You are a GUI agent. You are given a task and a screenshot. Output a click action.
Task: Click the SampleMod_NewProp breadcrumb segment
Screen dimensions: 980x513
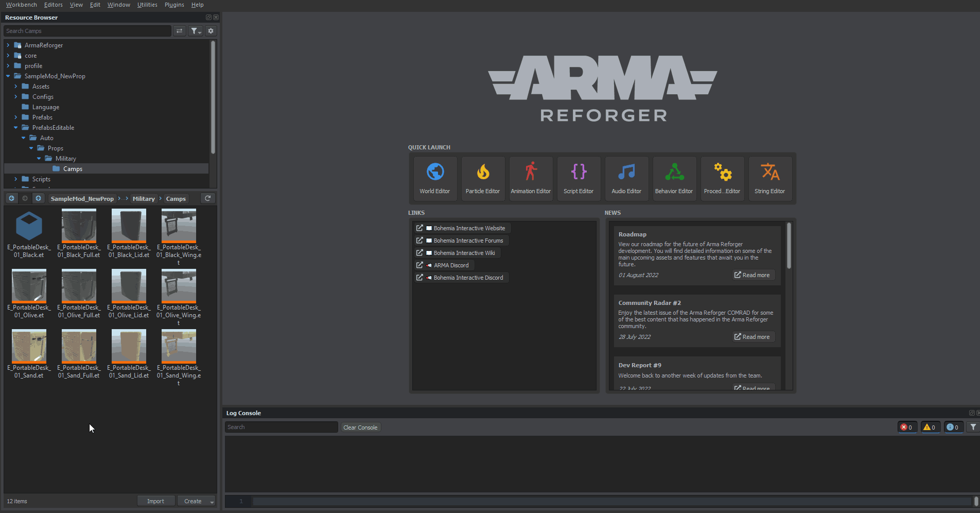click(82, 199)
